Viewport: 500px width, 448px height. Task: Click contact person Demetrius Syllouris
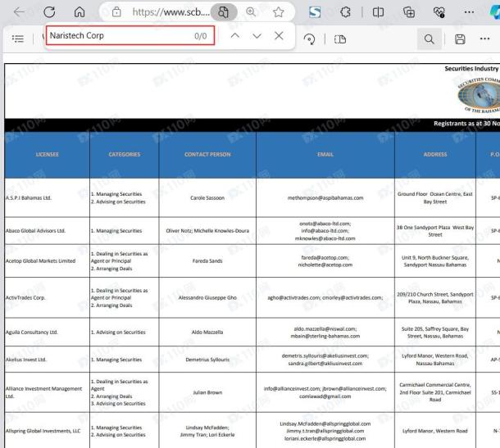click(207, 360)
